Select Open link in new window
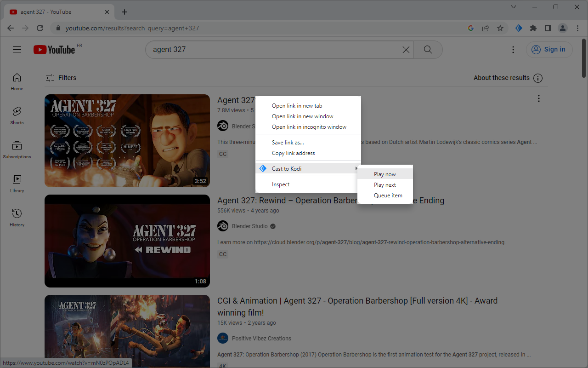Screen dimensions: 588x368 [308, 116]
